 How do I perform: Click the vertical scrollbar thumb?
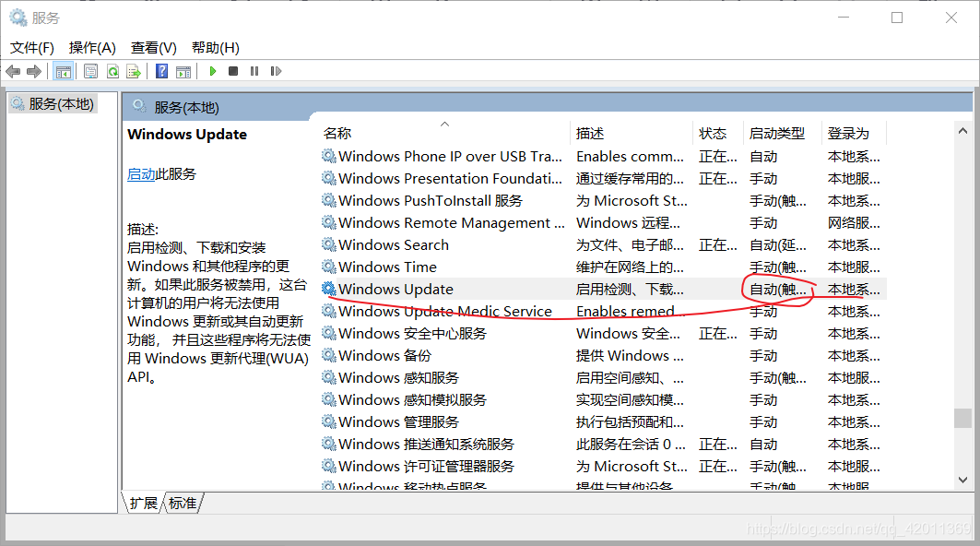point(962,418)
